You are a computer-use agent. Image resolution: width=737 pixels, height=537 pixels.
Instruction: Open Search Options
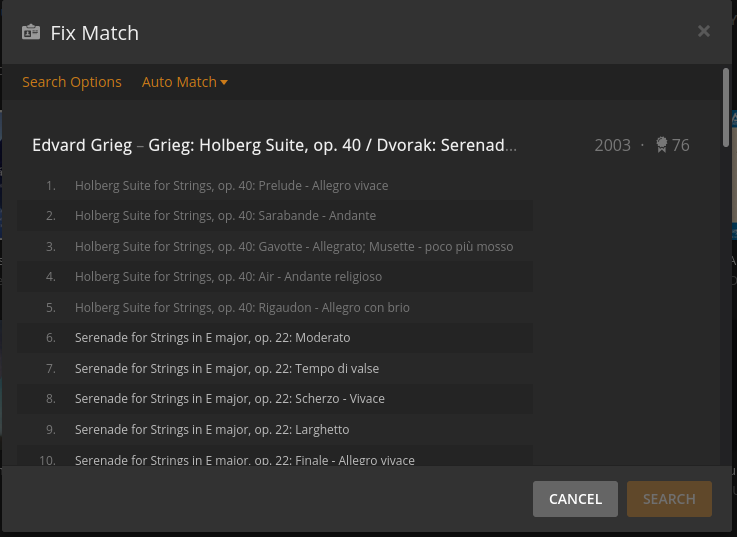(72, 82)
